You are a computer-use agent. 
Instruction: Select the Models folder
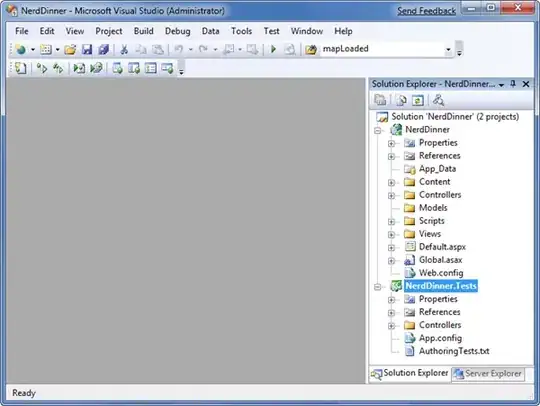433,208
